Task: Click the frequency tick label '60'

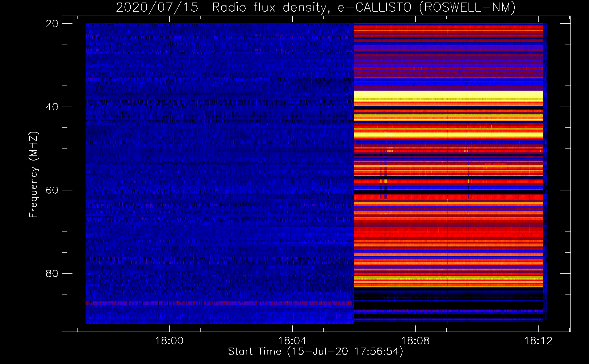Action: (x=52, y=190)
